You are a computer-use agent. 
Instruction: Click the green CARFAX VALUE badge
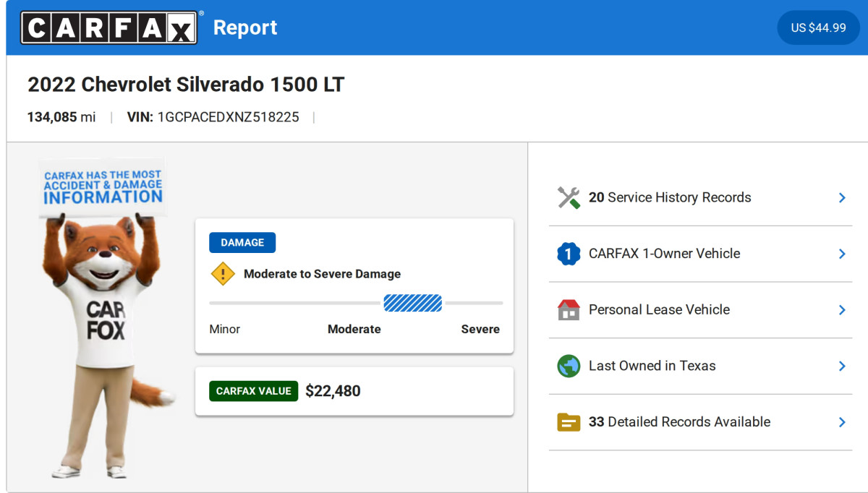click(253, 391)
